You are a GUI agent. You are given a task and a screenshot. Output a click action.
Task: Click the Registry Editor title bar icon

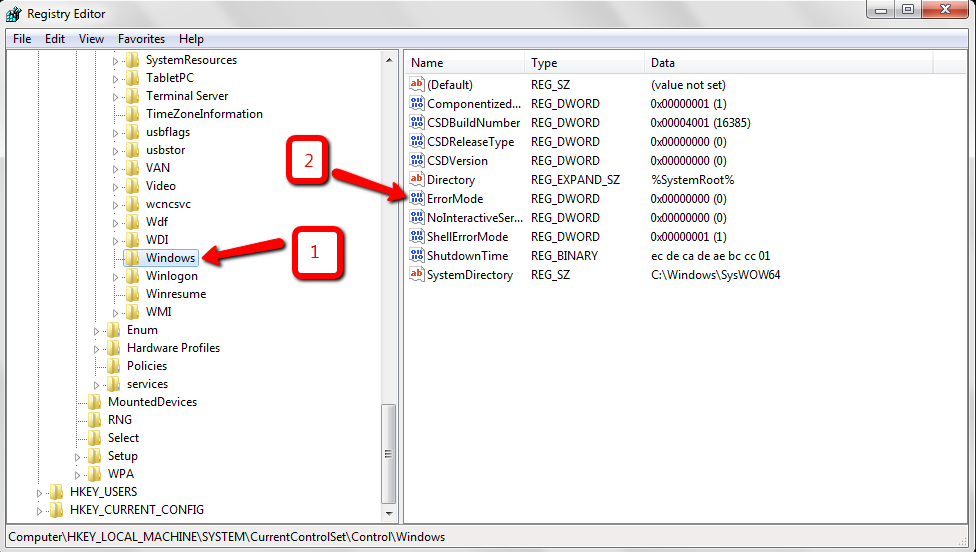(x=14, y=14)
